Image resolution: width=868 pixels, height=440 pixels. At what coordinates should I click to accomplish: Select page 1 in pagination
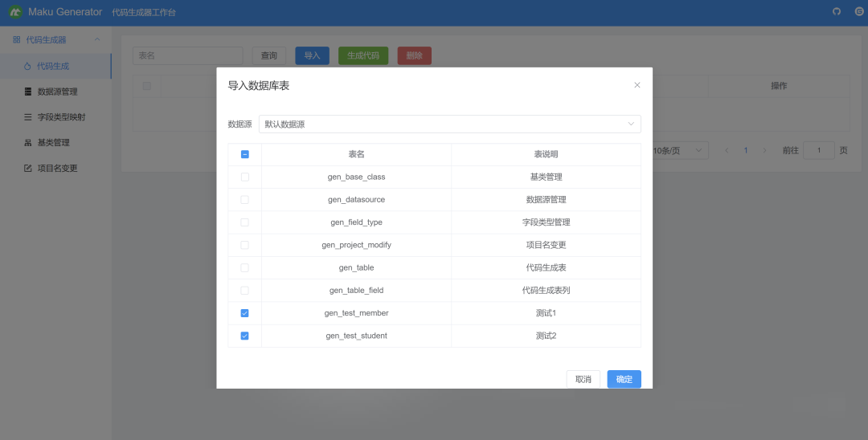(746, 150)
